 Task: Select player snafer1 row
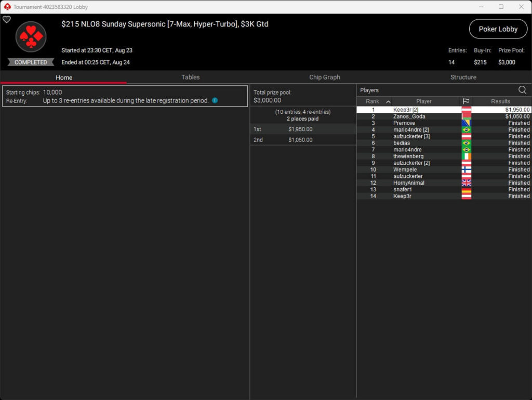[444, 189]
